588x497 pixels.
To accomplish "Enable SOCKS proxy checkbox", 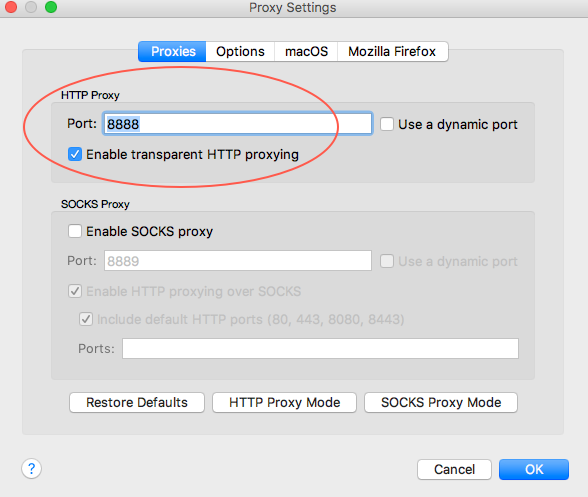I will tap(75, 231).
